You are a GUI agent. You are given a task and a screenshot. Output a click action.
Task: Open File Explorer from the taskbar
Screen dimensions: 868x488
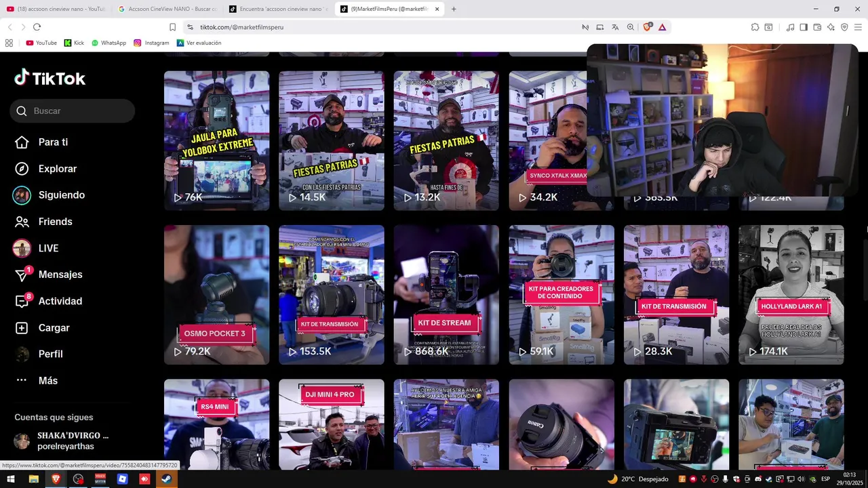(x=33, y=479)
